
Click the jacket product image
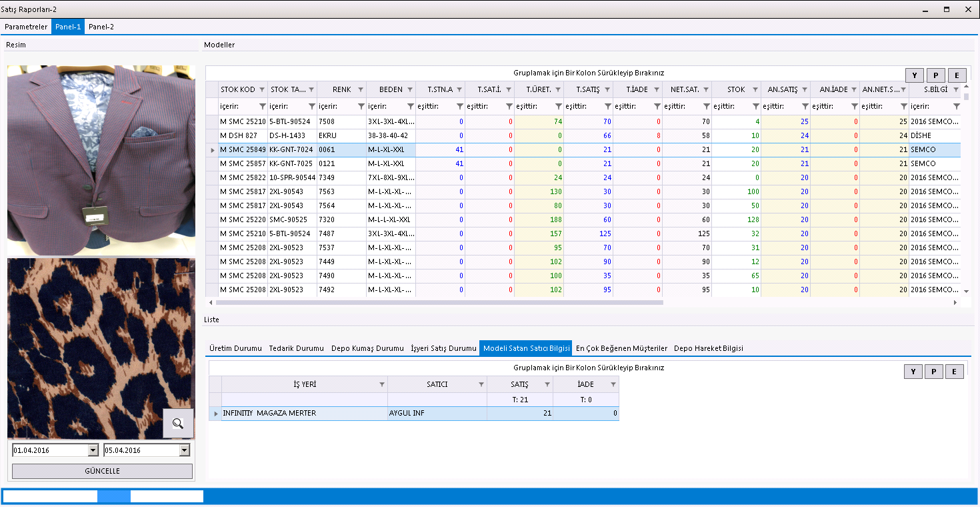click(101, 160)
